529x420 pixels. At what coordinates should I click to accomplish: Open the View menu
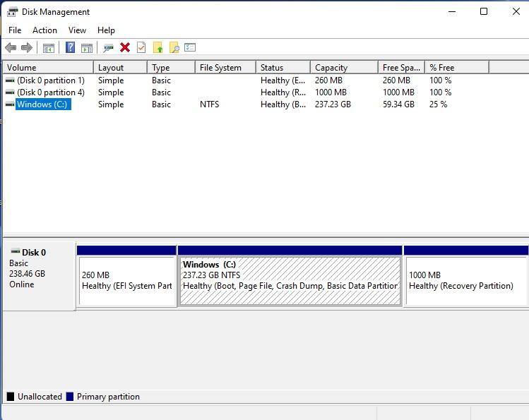point(77,30)
